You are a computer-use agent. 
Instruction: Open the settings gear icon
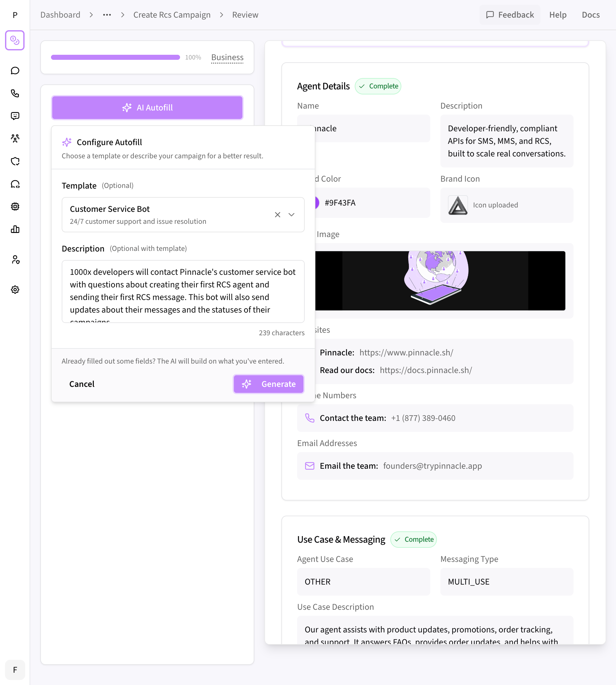tap(15, 289)
